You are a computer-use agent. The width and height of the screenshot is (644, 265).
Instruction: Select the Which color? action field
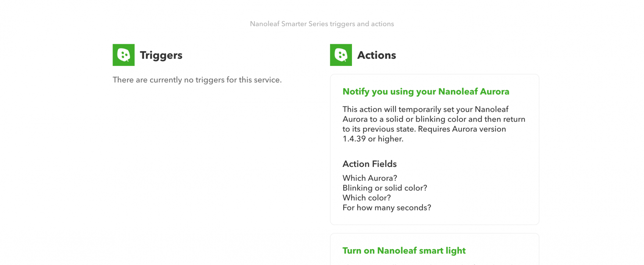coord(367,198)
